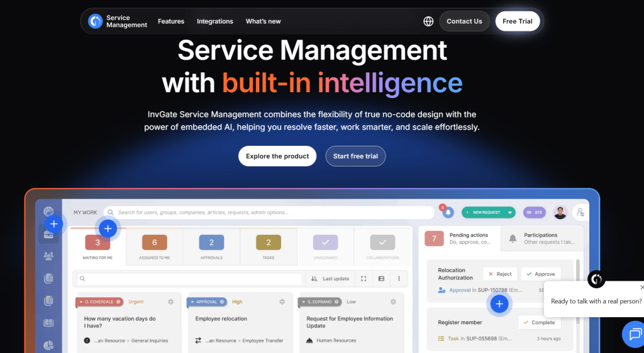Click the 'MY WORK' heading
This screenshot has width=644, height=353.
tap(86, 212)
